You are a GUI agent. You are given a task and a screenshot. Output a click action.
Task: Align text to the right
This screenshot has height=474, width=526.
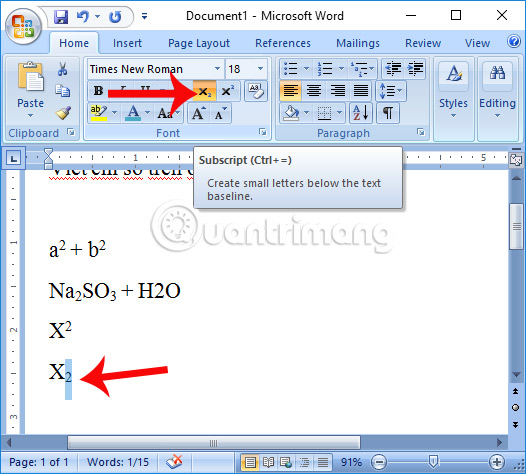[x=337, y=91]
